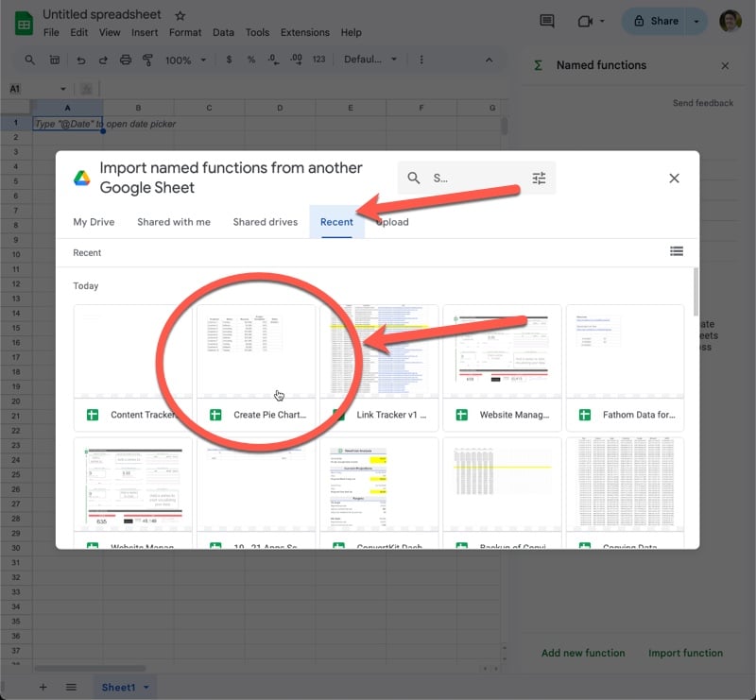This screenshot has height=700, width=756.
Task: Select the Create Pie Chart file
Action: click(256, 367)
